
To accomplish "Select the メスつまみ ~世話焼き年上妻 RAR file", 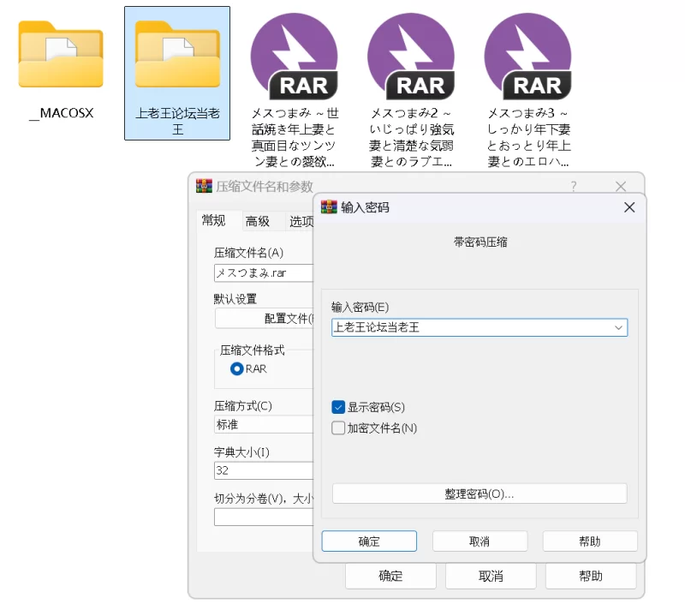I will [294, 56].
